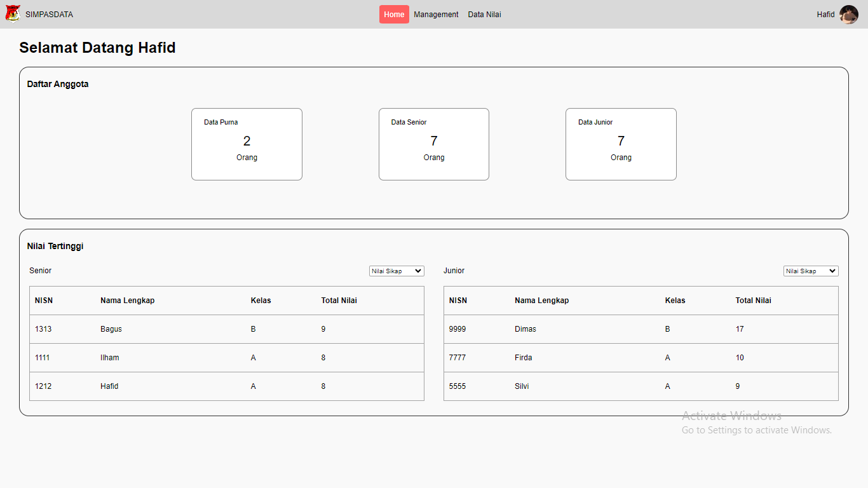The width and height of the screenshot is (868, 488).
Task: Click Total Nilai header in Senior table
Action: point(339,301)
